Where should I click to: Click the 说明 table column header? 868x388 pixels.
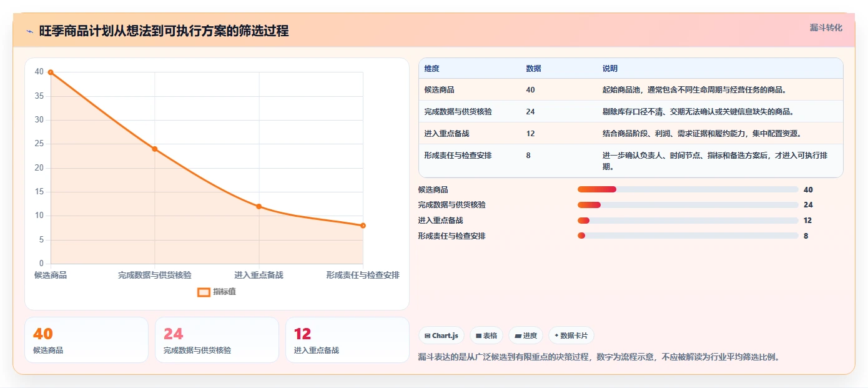click(x=609, y=69)
